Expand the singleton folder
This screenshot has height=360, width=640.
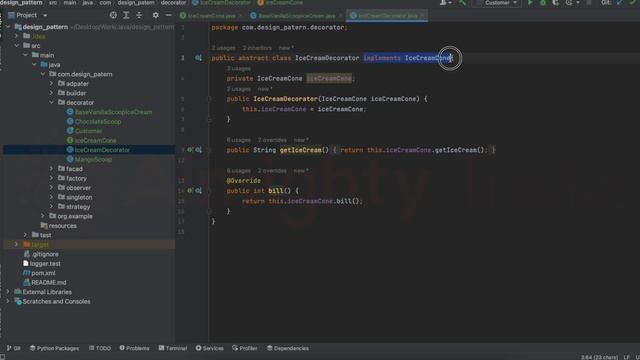[51, 197]
